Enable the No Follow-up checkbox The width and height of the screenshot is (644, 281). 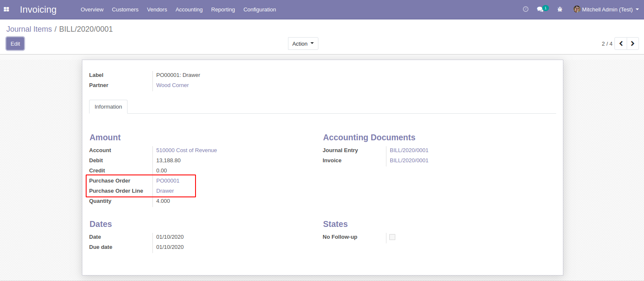[392, 237]
